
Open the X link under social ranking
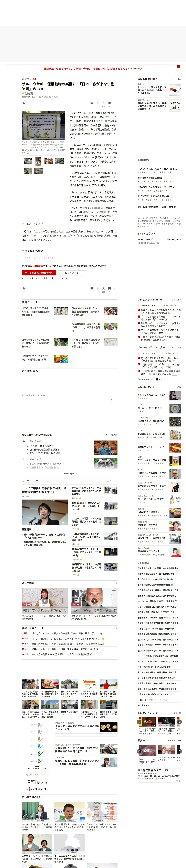tap(159, 379)
